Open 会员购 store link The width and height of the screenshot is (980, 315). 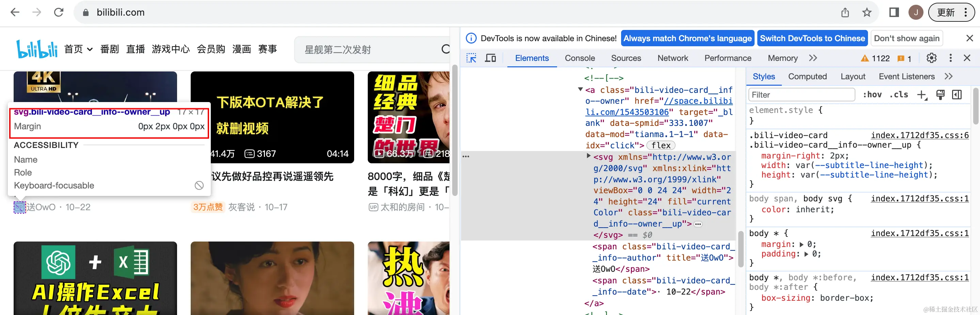(211, 49)
